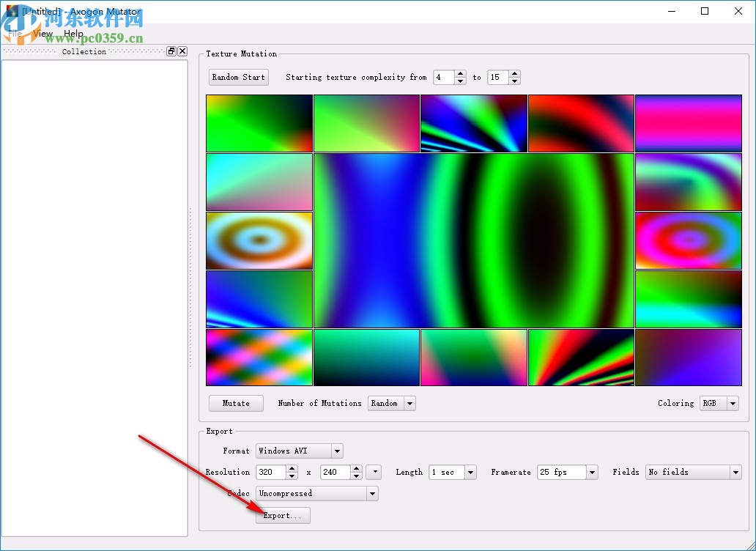
Task: Select the large center texture preview
Action: click(473, 240)
